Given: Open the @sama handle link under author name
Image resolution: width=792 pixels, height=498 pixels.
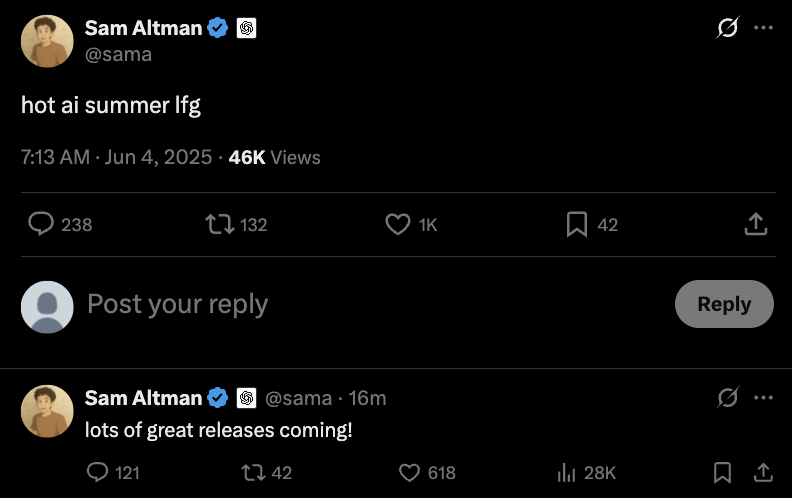Looking at the screenshot, I should click(118, 54).
